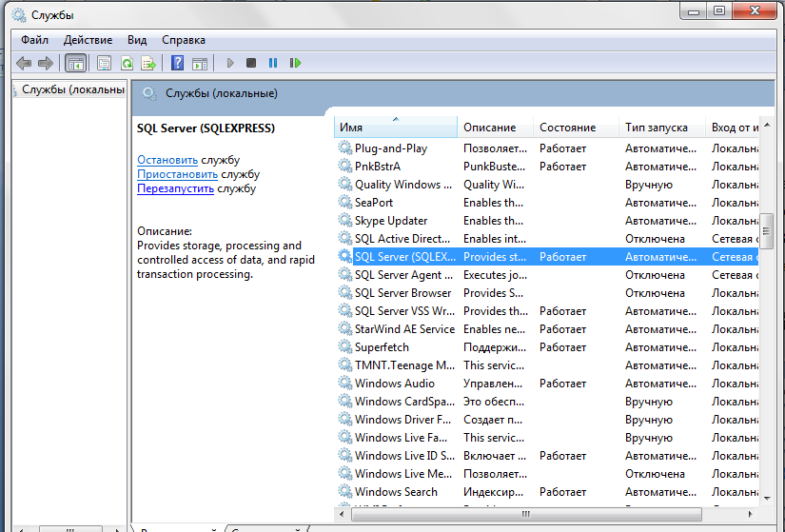The image size is (785, 532).
Task: Click the Back arrow toolbar icon
Action: coord(24,63)
